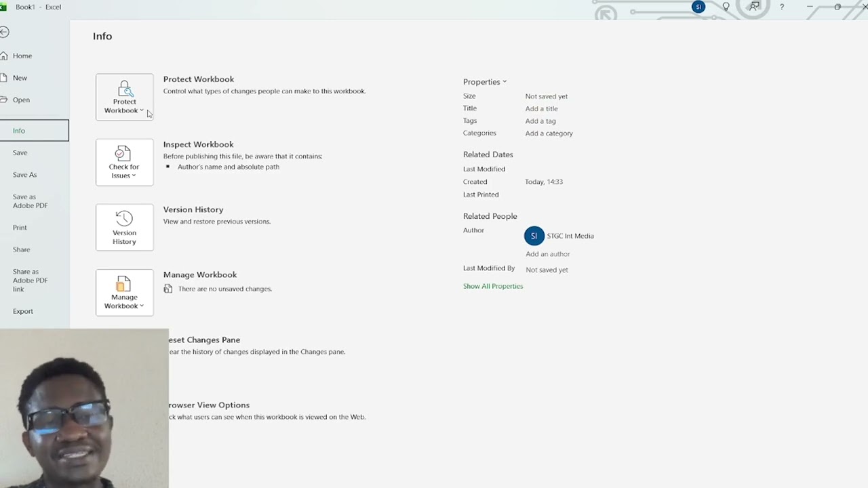The height and width of the screenshot is (488, 868).
Task: Click the 'Today, 14:33' created date
Action: tap(544, 182)
